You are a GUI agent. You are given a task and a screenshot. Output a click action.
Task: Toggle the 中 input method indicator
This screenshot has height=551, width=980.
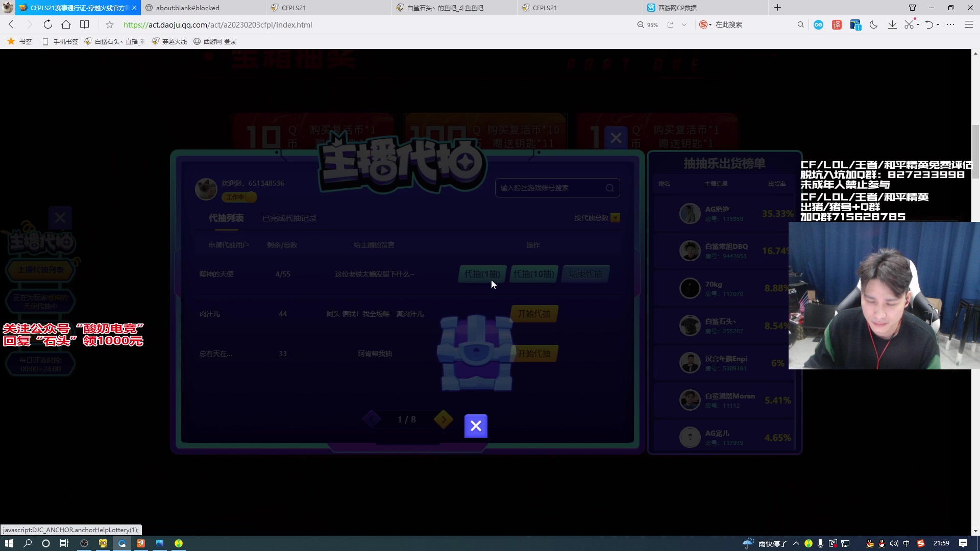pos(906,543)
